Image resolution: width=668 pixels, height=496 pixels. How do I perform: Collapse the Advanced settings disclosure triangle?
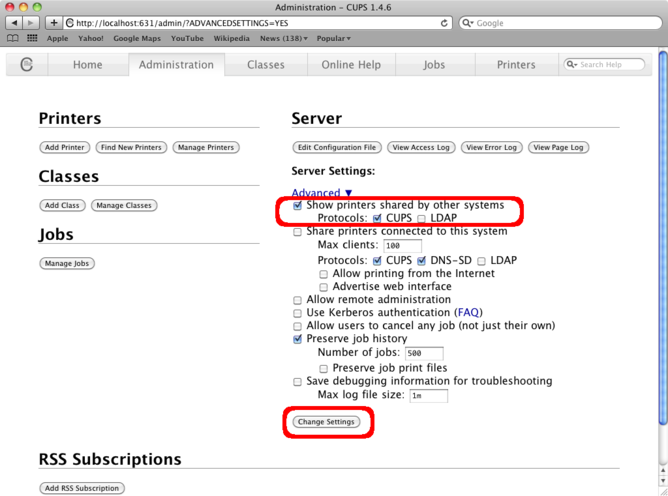(347, 193)
